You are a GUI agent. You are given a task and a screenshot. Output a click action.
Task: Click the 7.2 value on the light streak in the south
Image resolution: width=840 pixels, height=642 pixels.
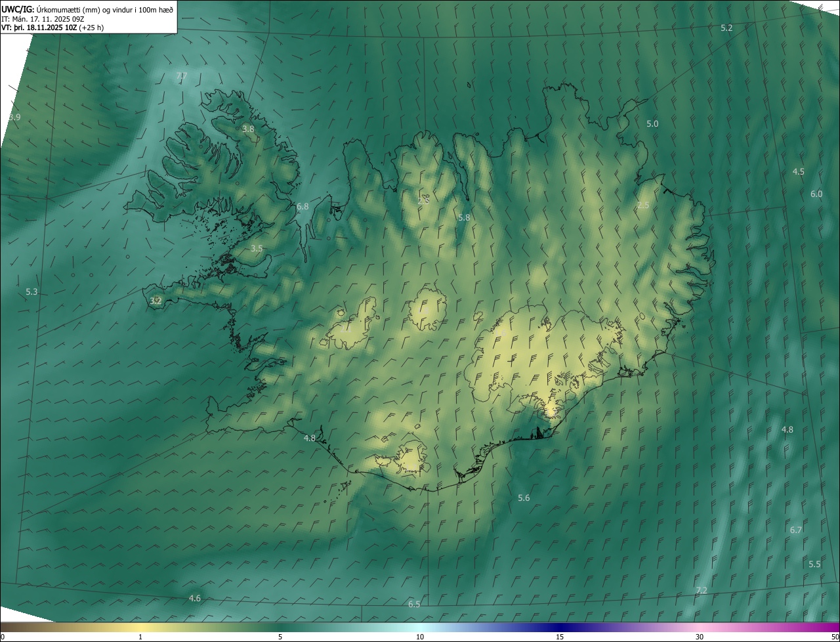[x=702, y=590]
